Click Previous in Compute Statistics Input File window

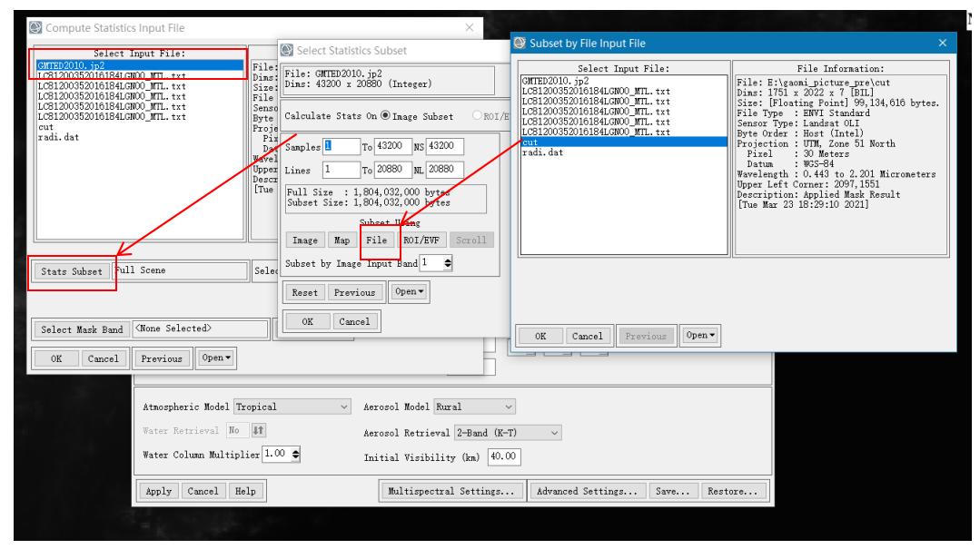(162, 358)
